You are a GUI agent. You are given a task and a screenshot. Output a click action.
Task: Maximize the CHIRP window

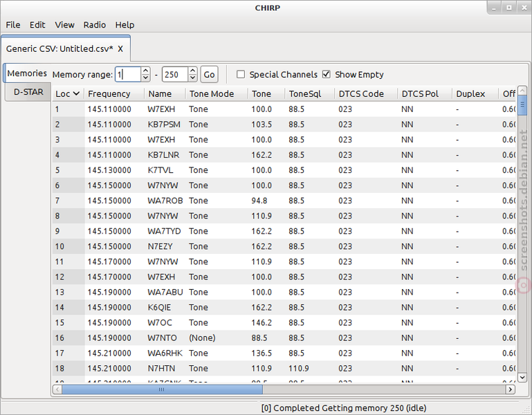pos(509,8)
